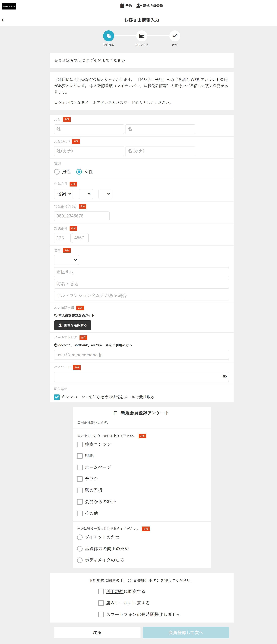Click the 画像を選択する upload button
The image size is (277, 644).
point(73,325)
